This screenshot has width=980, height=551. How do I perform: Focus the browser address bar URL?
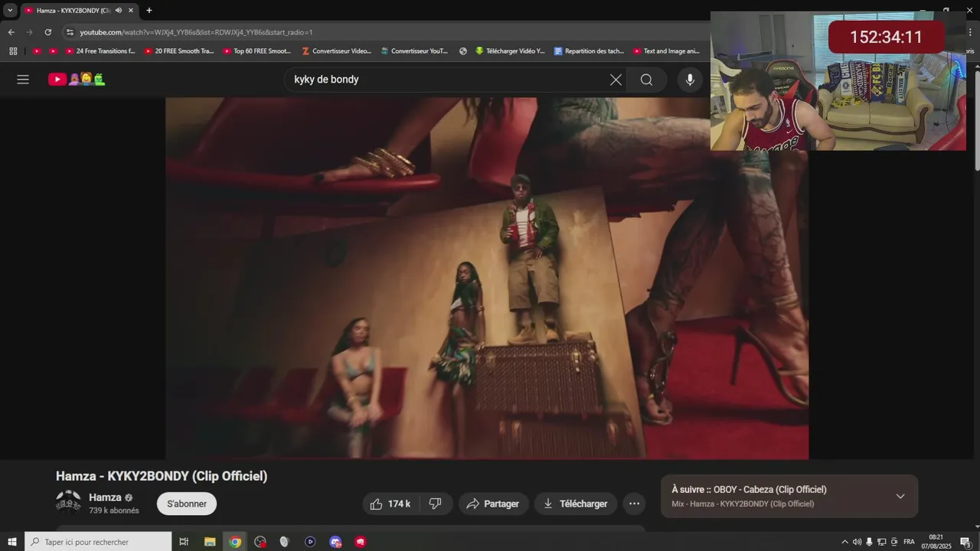pyautogui.click(x=196, y=32)
